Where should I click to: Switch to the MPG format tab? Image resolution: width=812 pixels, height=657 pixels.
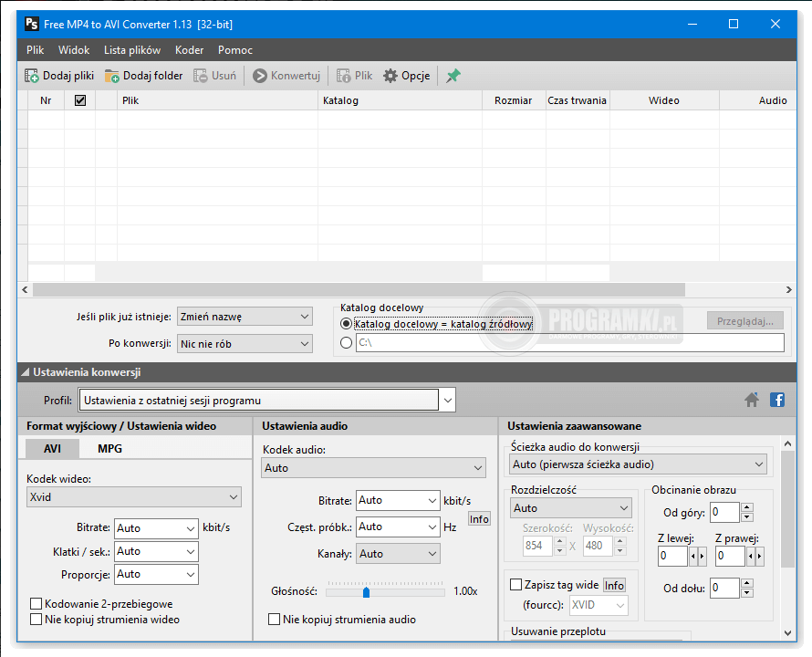click(109, 449)
